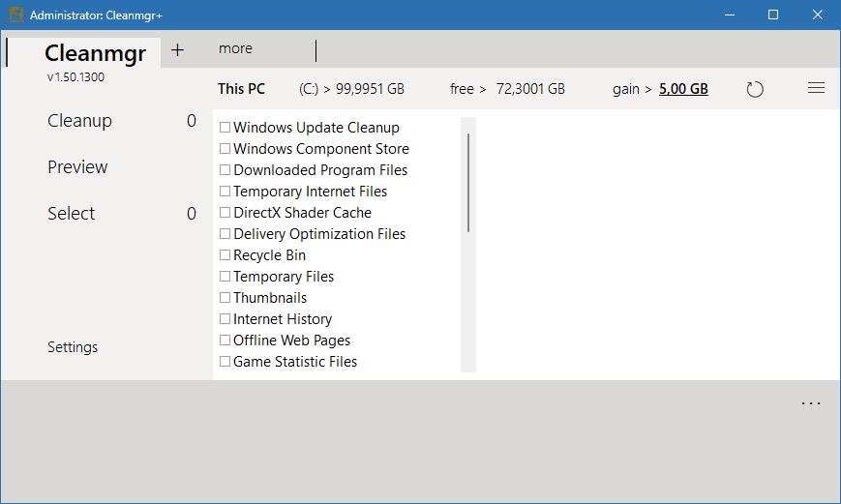Select the Cleanmgr tab
This screenshot has width=841, height=504.
click(x=95, y=53)
